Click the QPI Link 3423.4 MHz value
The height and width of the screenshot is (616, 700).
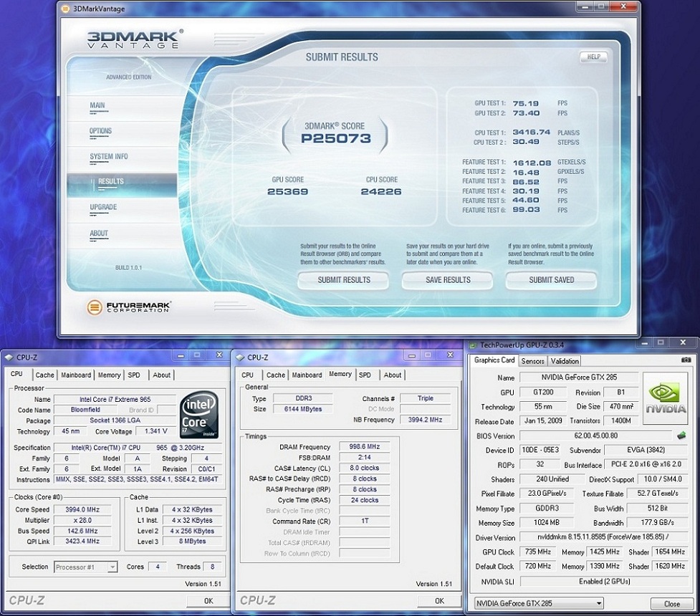pyautogui.click(x=82, y=541)
